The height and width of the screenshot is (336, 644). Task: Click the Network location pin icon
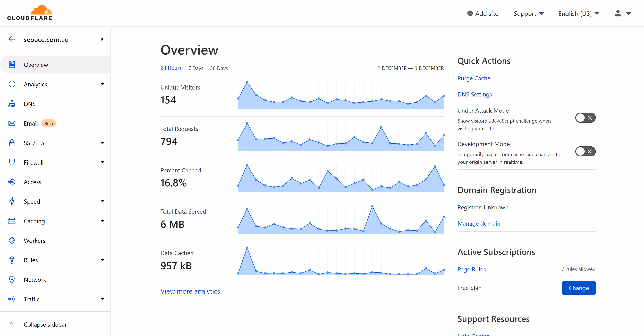(x=12, y=280)
